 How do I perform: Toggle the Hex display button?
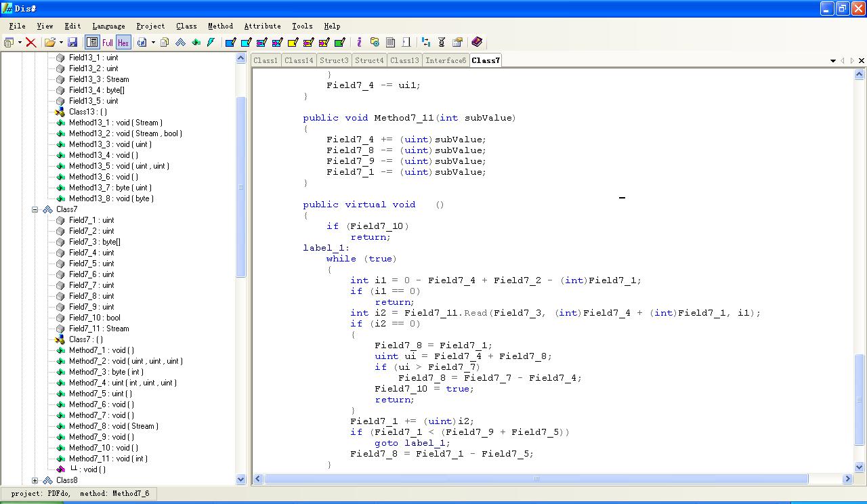(123, 43)
